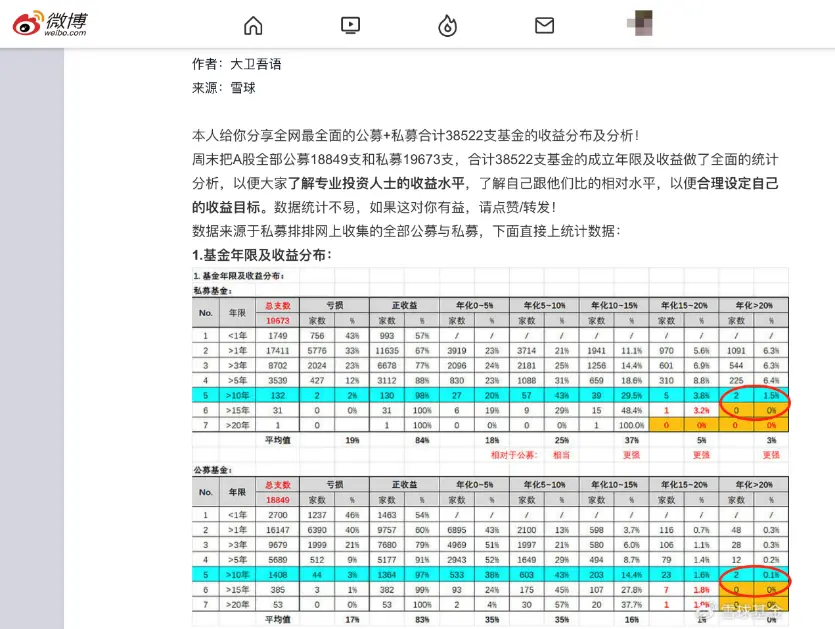
Task: Open the user avatar in top bar
Action: pyautogui.click(x=640, y=24)
